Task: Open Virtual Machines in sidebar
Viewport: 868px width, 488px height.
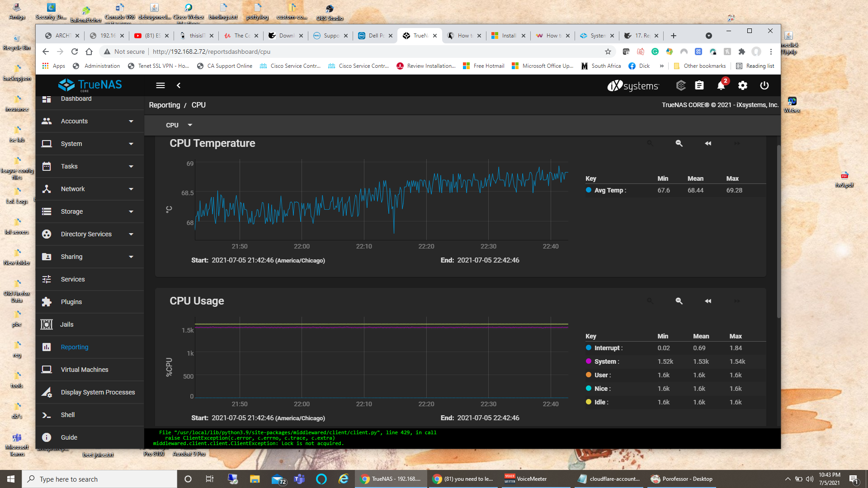Action: [90, 370]
